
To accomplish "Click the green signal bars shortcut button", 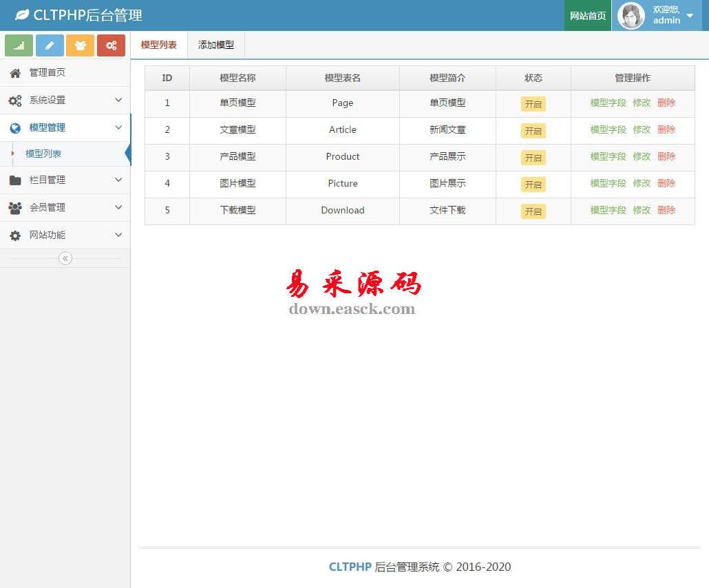I will [x=19, y=45].
